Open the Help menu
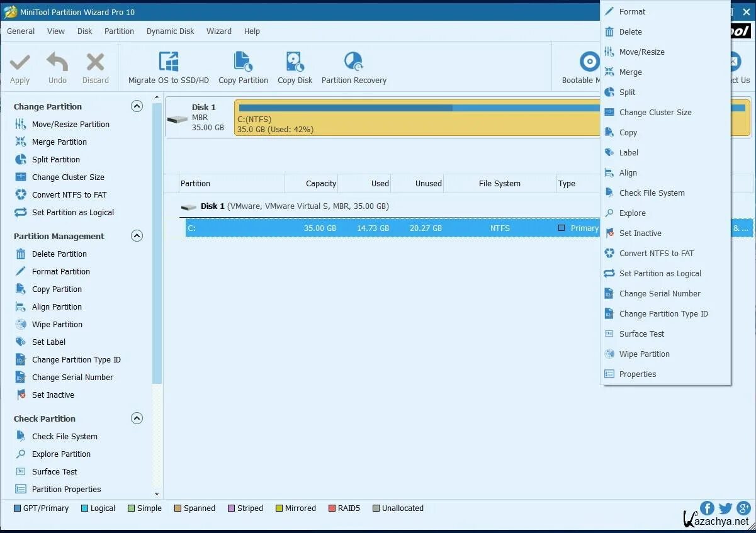The image size is (756, 533). tap(252, 31)
